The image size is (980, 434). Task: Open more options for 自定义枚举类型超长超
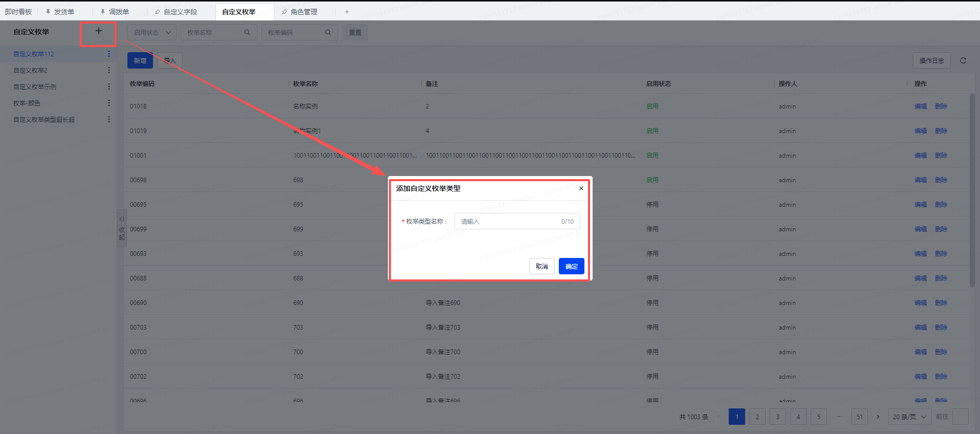(109, 119)
